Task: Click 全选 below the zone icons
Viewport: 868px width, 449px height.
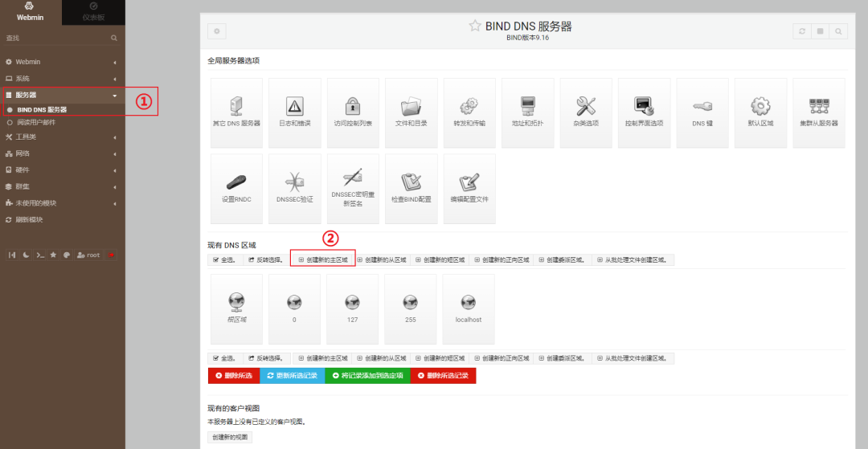Action: [225, 358]
